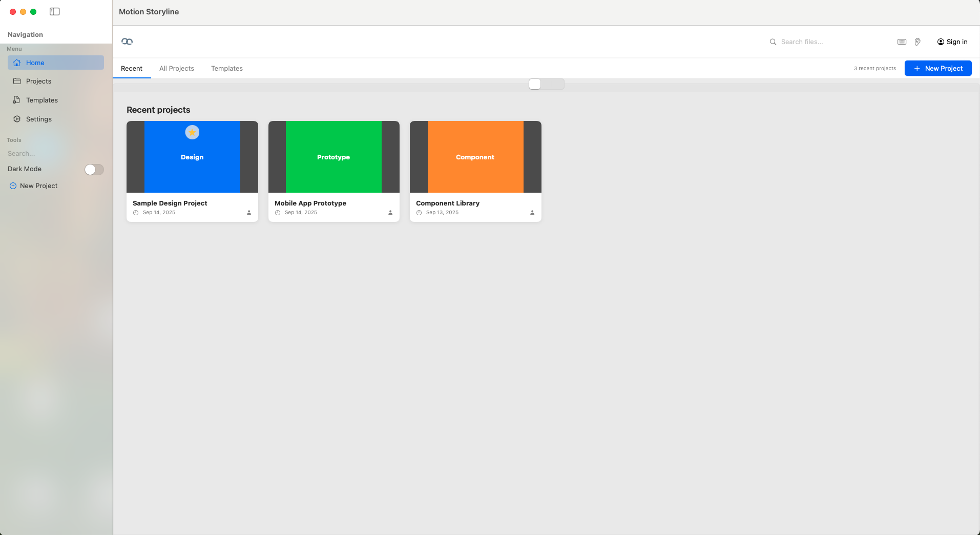Click the Dark Mode label
This screenshot has height=535, width=980.
(25, 169)
